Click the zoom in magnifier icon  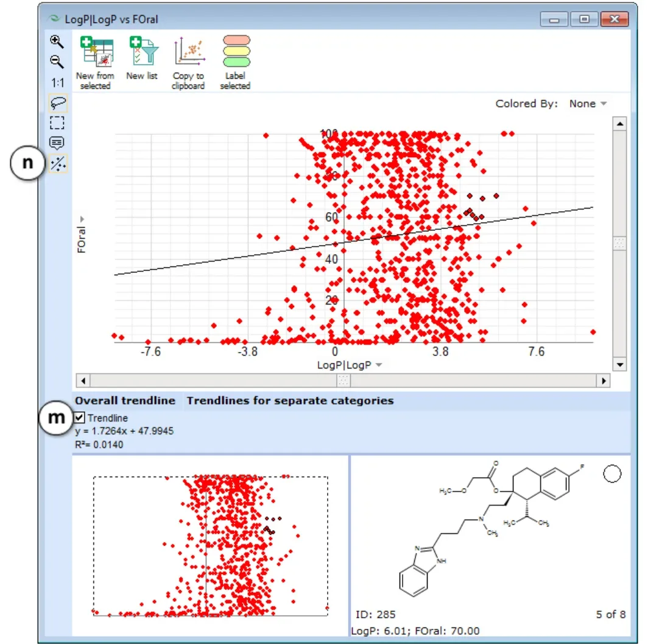pos(57,41)
